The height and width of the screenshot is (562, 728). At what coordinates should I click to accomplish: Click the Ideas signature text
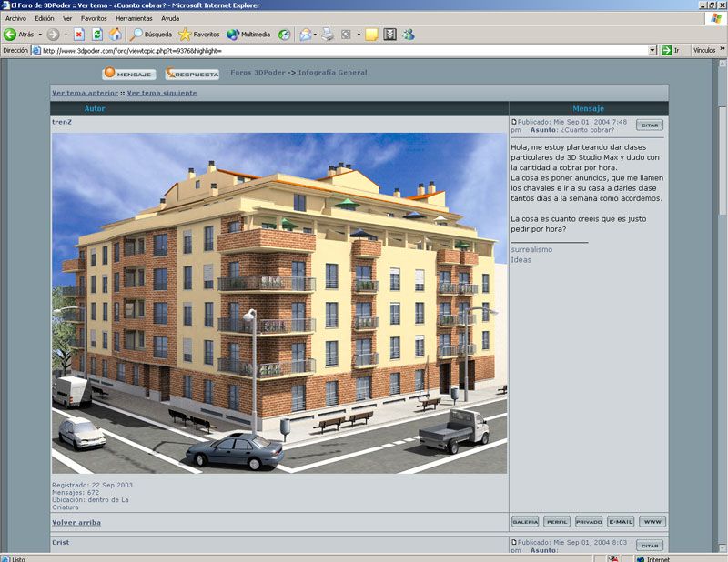[521, 259]
